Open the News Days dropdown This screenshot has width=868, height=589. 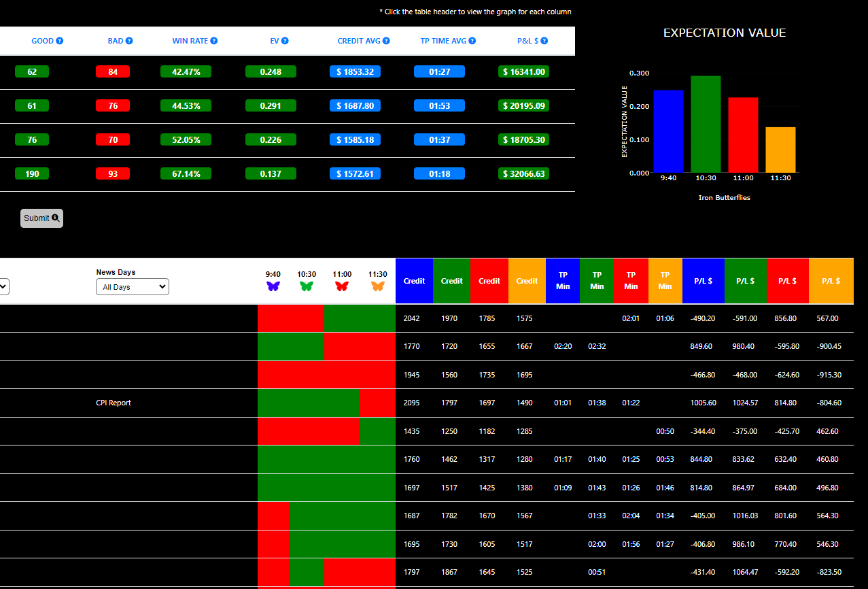pos(132,287)
